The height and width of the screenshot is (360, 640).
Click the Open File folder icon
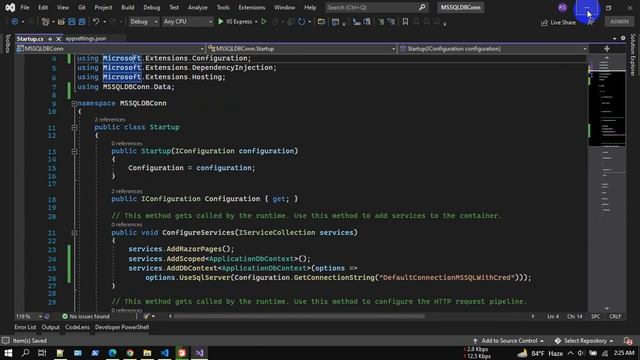61,22
